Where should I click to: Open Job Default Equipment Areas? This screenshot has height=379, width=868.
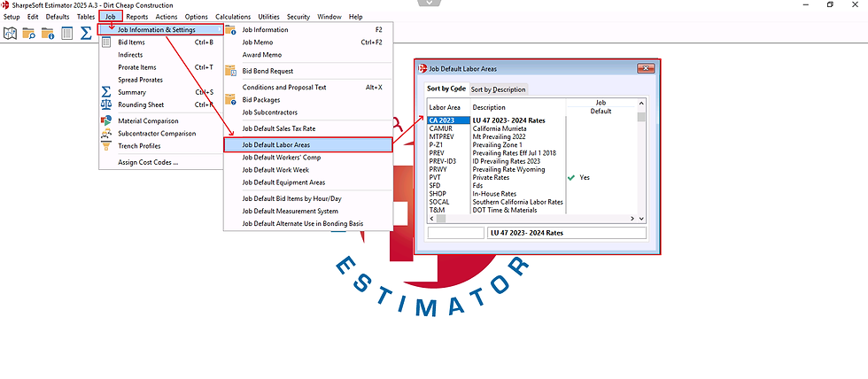coord(308,182)
